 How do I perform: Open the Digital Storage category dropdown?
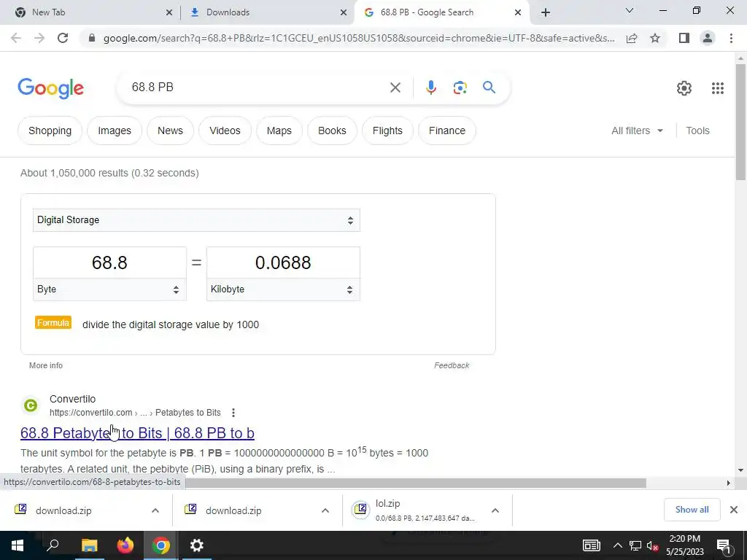(x=196, y=220)
